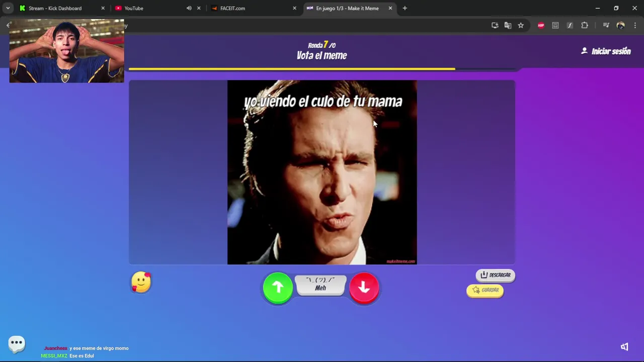Open a new browser tab
Viewport: 644px width, 362px height.
coord(405,8)
